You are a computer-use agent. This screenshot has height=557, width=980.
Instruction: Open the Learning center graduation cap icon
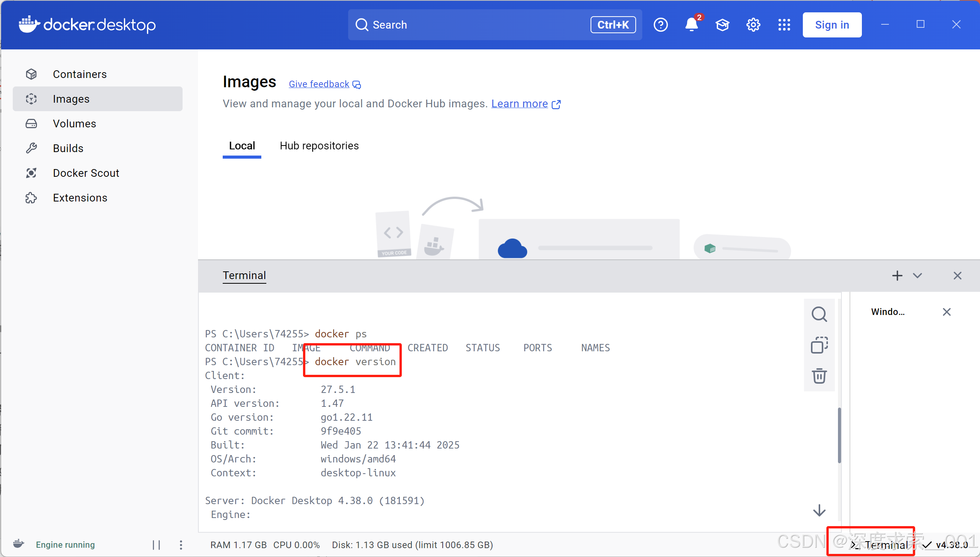coord(722,25)
